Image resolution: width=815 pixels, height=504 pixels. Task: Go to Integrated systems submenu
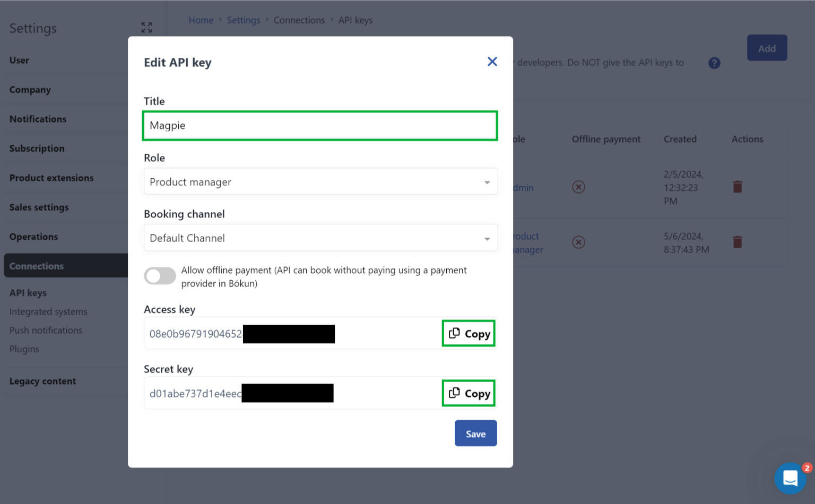[x=48, y=312]
